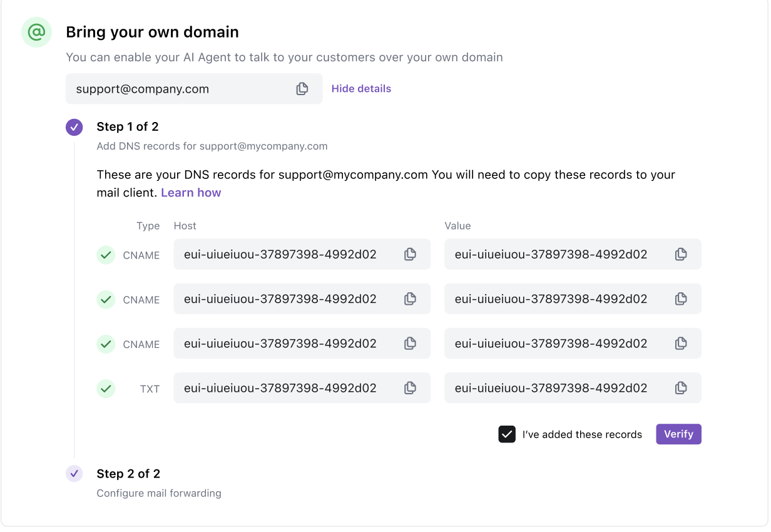This screenshot has width=771, height=532.
Task: Copy value of the TXT record
Action: coord(681,388)
